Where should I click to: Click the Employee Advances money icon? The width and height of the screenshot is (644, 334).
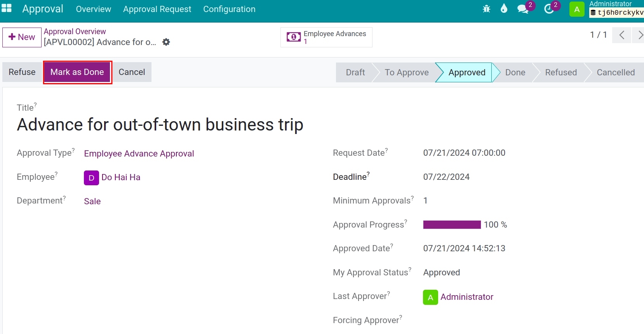(x=294, y=37)
